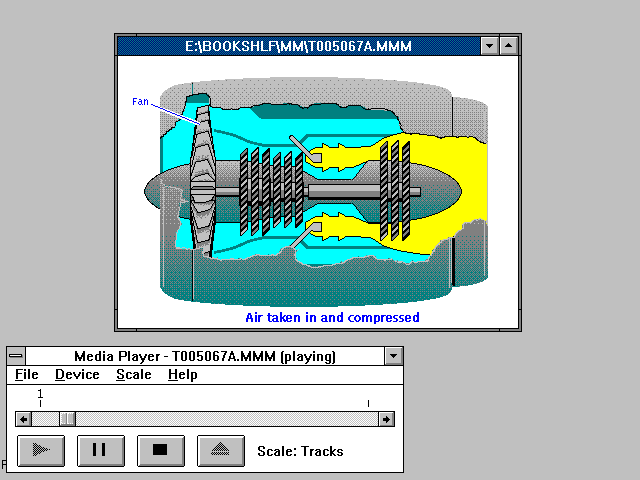This screenshot has width=640, height=480.
Task: Click the right scroll arrow on the seek bar
Action: coord(386,419)
